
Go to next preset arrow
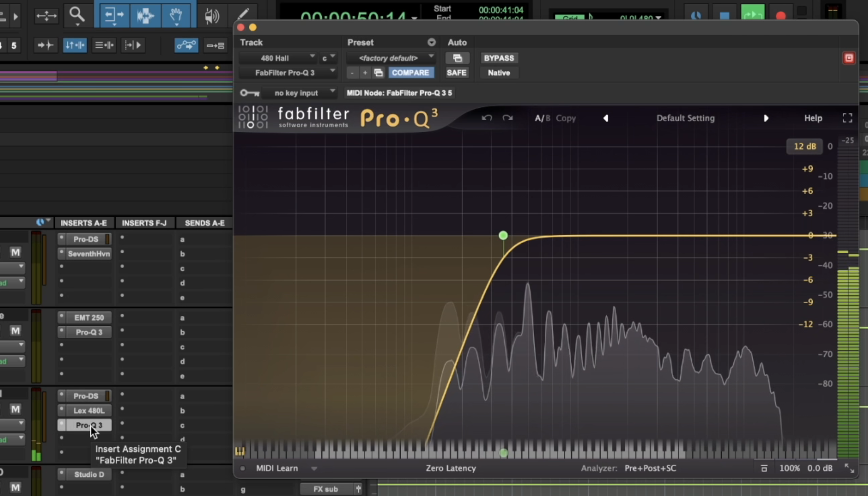click(766, 118)
